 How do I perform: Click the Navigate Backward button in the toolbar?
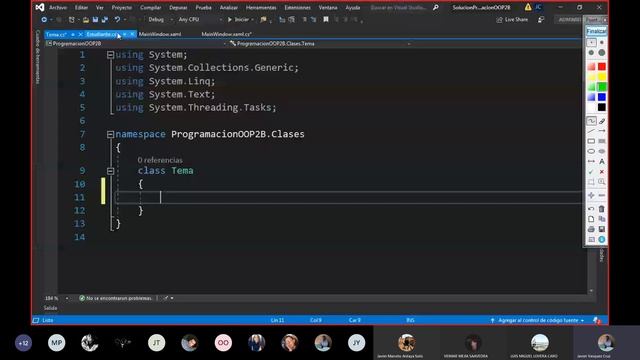pos(44,20)
